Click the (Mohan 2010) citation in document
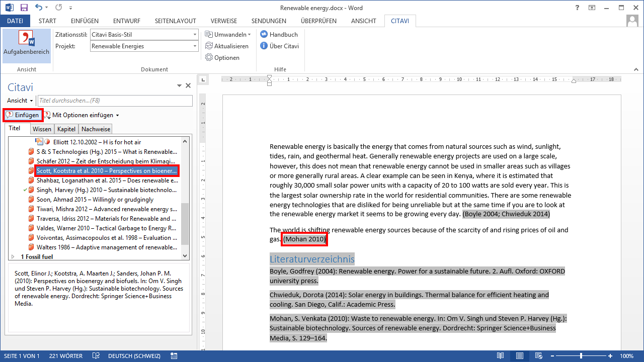The height and width of the screenshot is (362, 644). click(x=304, y=239)
